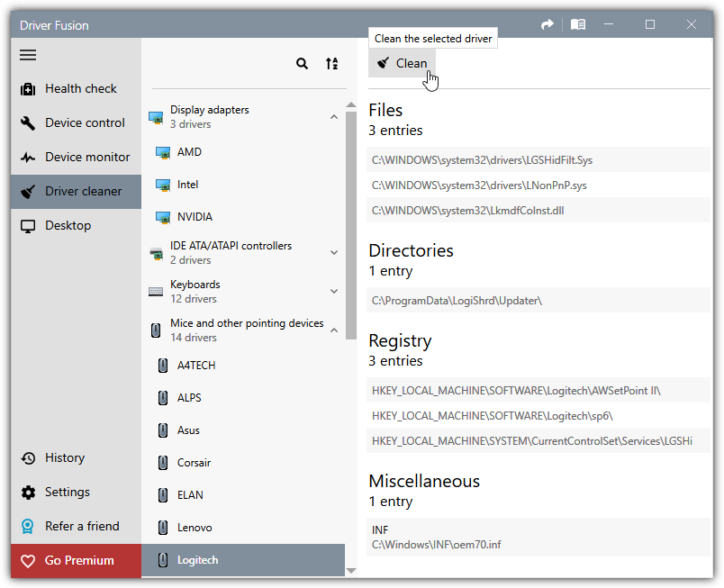
Task: Click the NVIDIA display adapter icon
Action: pos(162,217)
